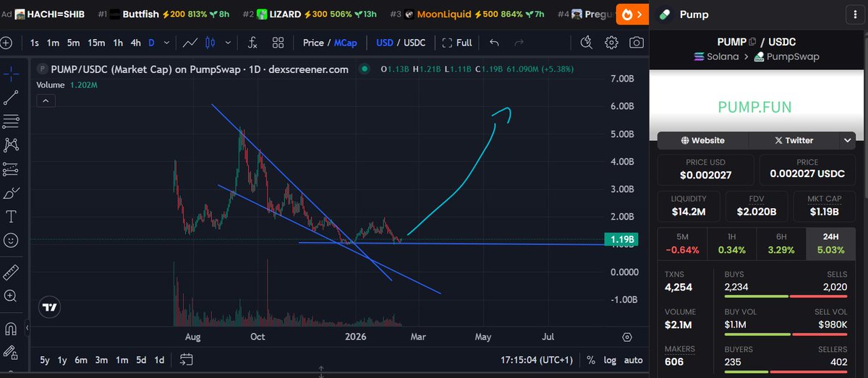
Task: Set chart range to 5d
Action: [141, 359]
